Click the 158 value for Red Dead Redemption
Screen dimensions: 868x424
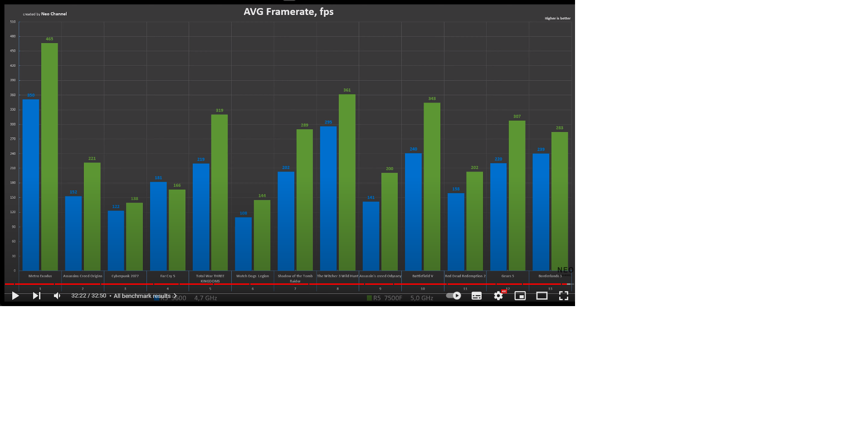[x=456, y=189]
